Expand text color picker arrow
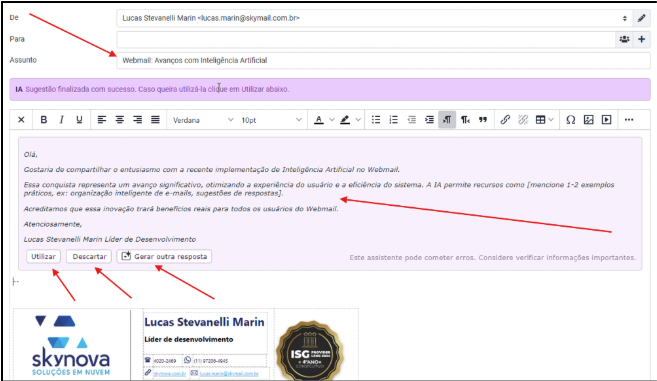657x381 pixels. (332, 120)
